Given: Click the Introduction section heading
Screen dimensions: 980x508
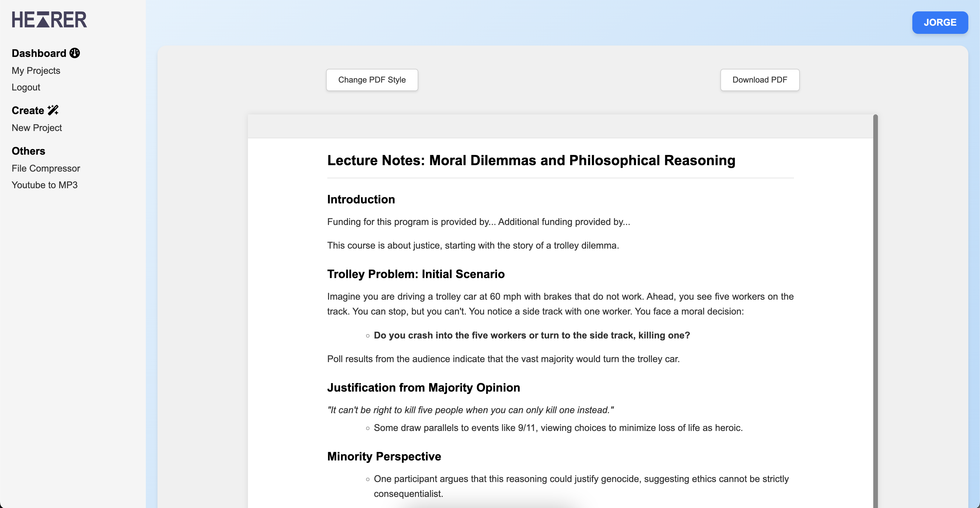Looking at the screenshot, I should coord(361,199).
